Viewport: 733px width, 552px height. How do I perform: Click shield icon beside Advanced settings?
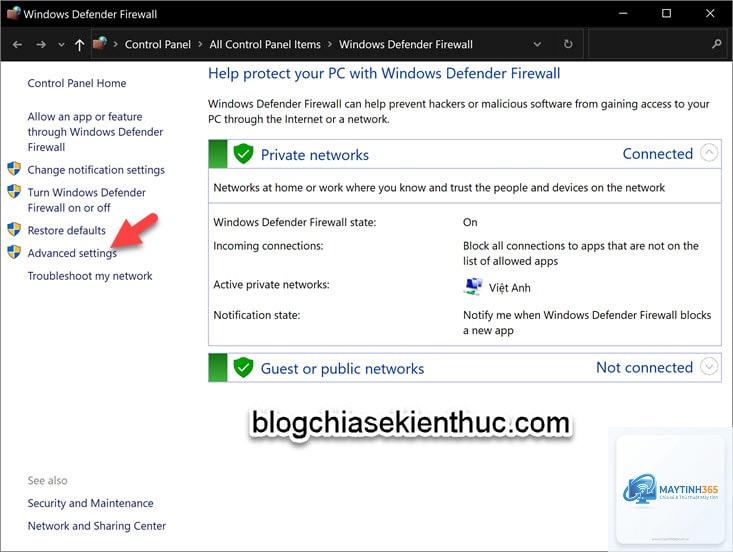pos(14,252)
